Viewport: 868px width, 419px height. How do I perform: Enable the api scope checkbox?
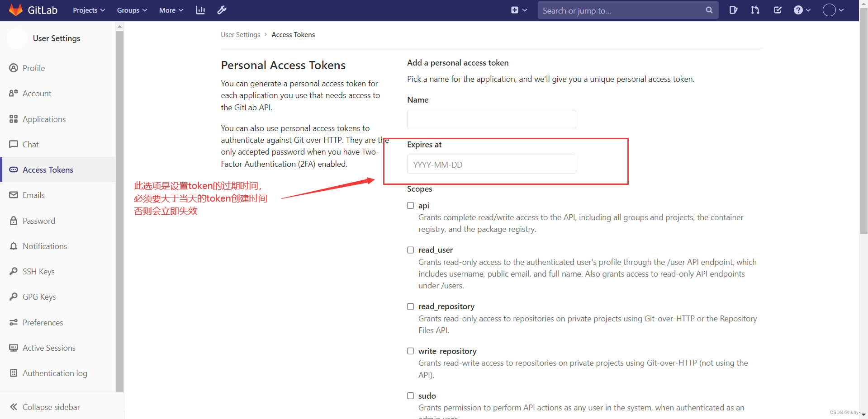[x=410, y=205]
